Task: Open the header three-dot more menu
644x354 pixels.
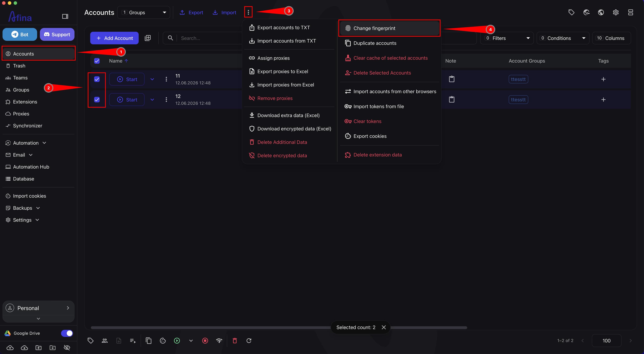Action: (248, 12)
